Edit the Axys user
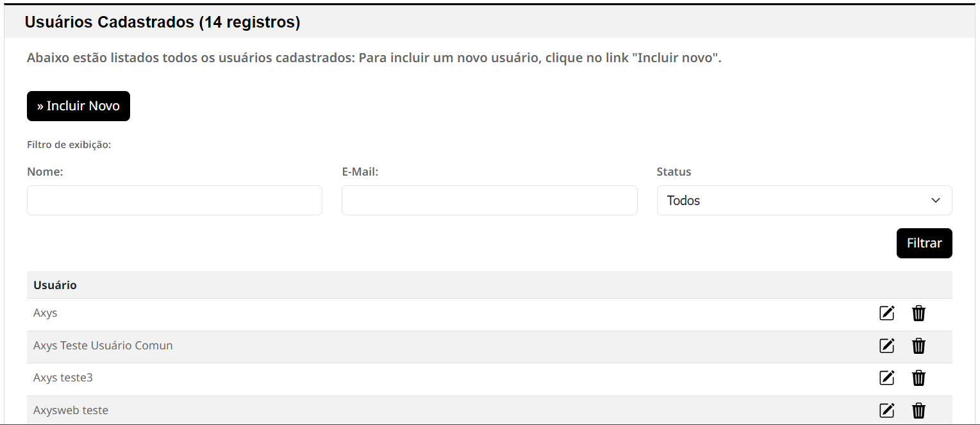 point(886,313)
